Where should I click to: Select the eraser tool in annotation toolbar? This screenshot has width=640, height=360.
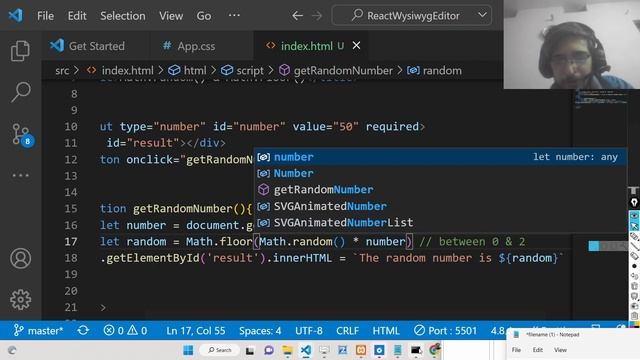[634, 256]
